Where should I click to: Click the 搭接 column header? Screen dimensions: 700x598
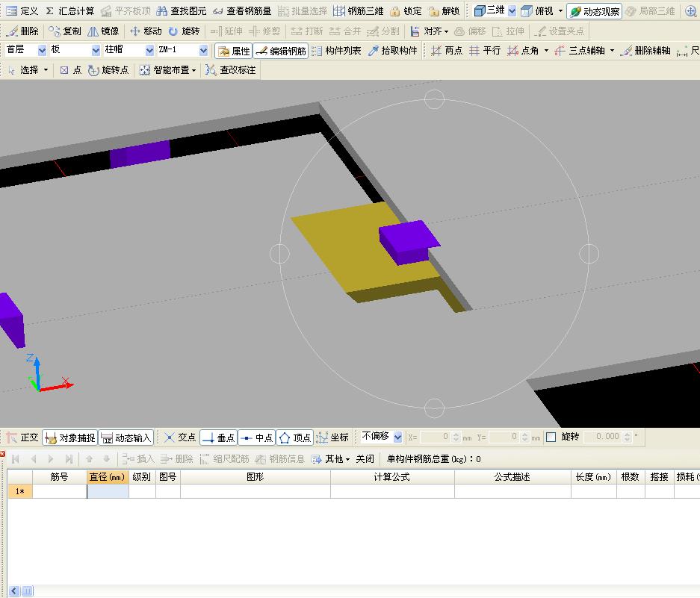[x=660, y=477]
